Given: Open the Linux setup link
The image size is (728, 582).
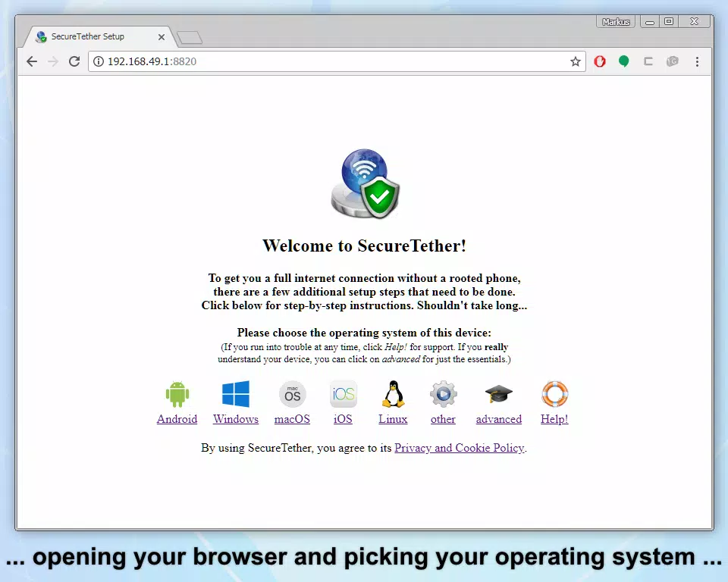Looking at the screenshot, I should click(393, 419).
